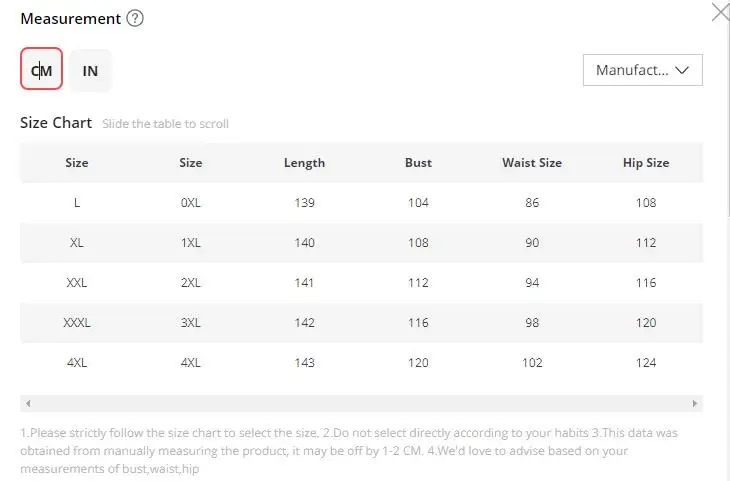This screenshot has height=481, width=730.
Task: Click the Size Chart heading
Action: (x=56, y=123)
